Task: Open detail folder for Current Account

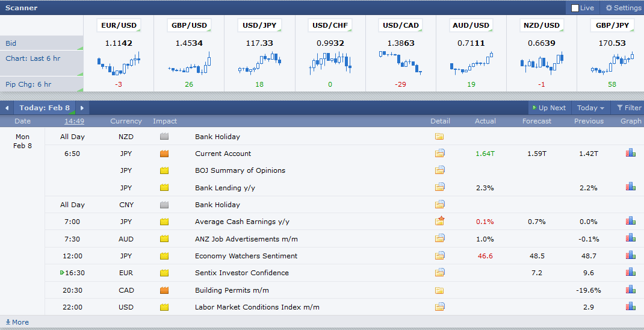Action: [x=439, y=154]
